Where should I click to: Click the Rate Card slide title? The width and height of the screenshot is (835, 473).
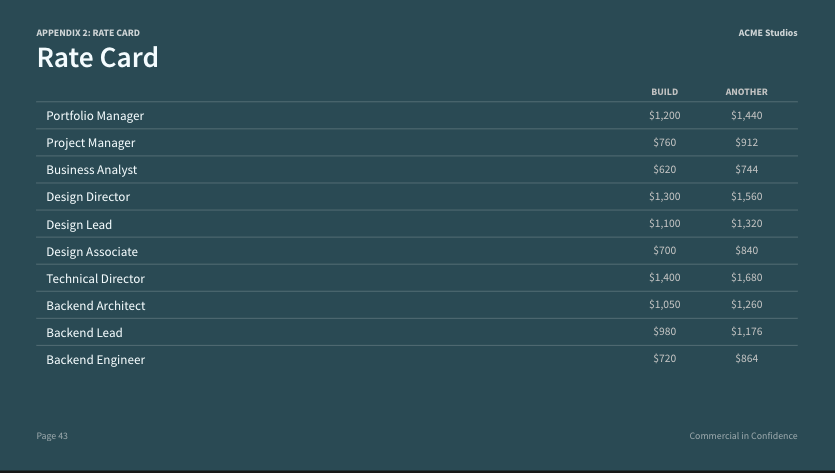[97, 58]
